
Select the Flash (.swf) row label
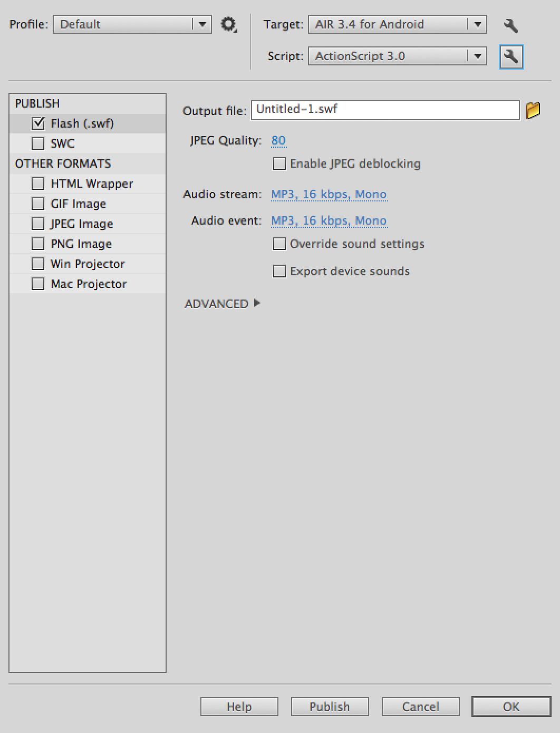[x=82, y=123]
